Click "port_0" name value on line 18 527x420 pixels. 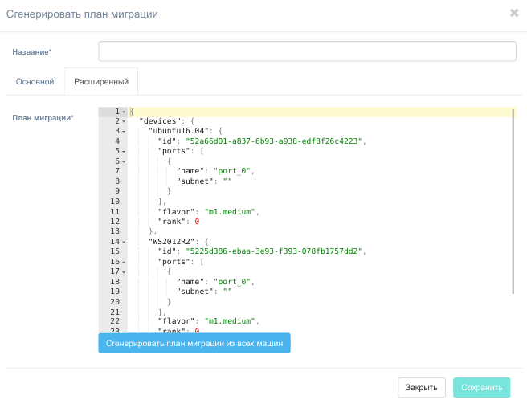click(232, 282)
